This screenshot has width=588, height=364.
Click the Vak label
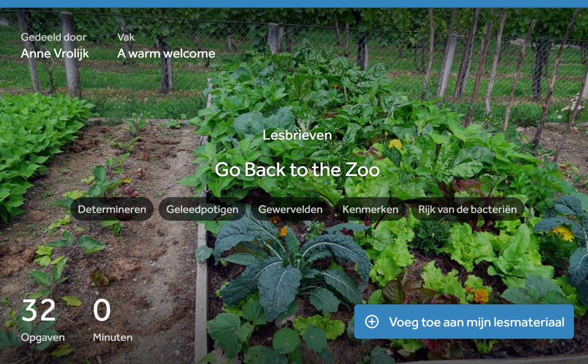click(126, 37)
